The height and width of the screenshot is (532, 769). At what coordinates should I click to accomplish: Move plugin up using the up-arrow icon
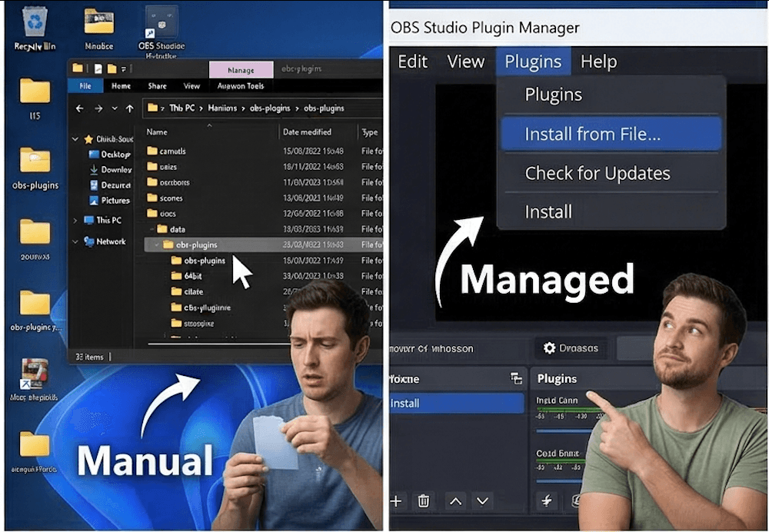[x=454, y=500]
